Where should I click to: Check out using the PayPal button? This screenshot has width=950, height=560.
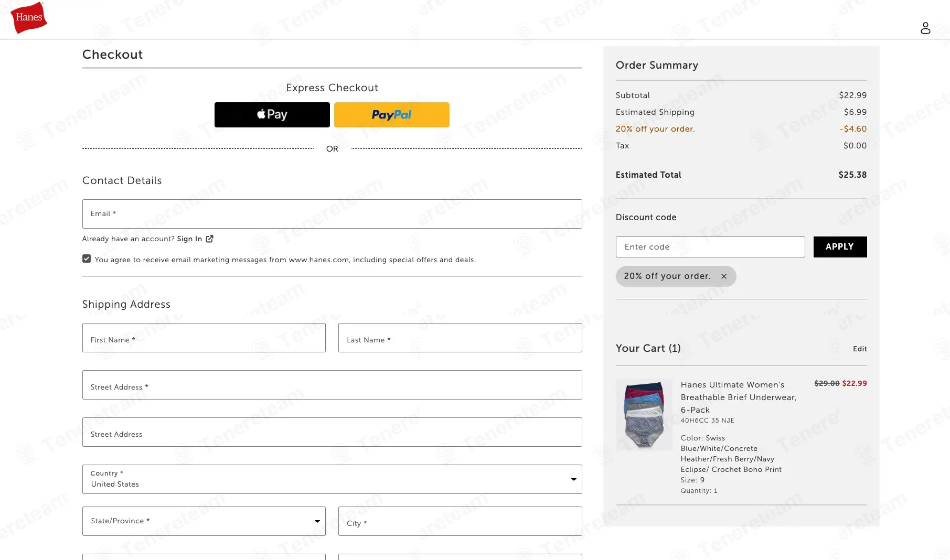391,115
